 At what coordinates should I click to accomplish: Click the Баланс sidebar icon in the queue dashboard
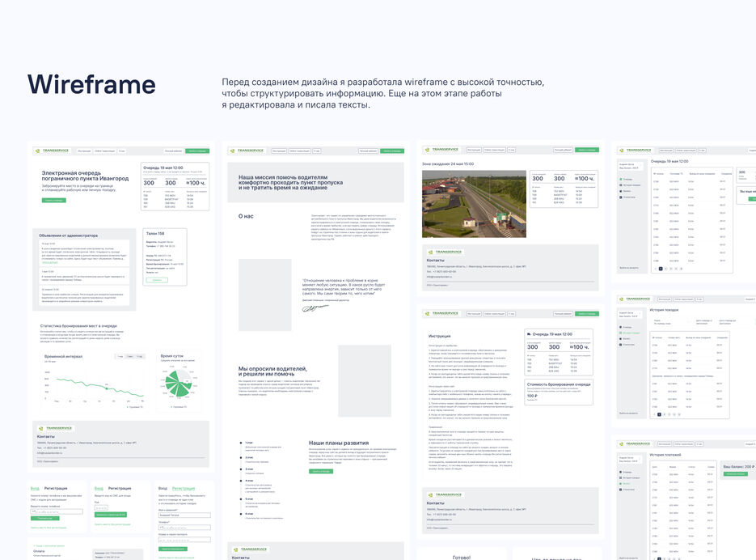point(620,191)
